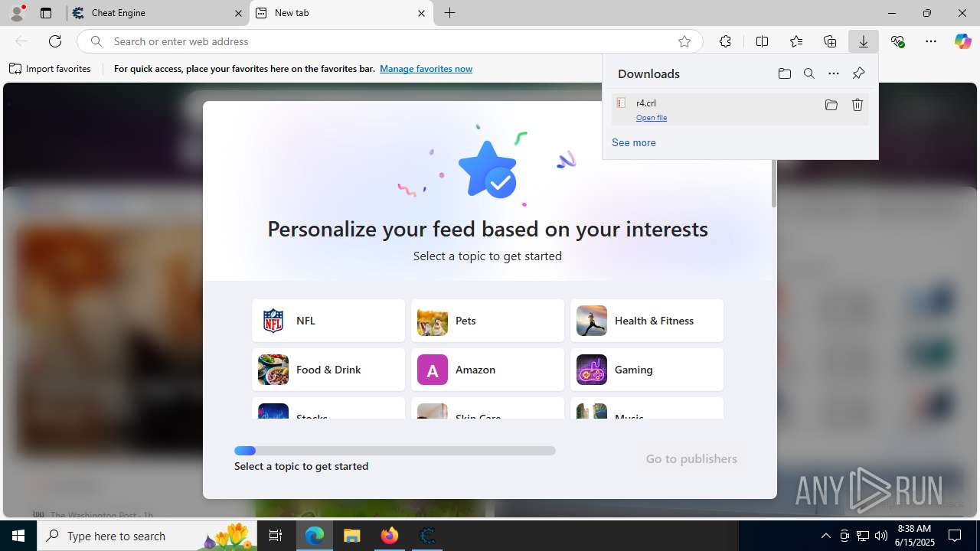The height and width of the screenshot is (551, 980).
Task: Click the Back navigation arrow
Action: click(21, 41)
